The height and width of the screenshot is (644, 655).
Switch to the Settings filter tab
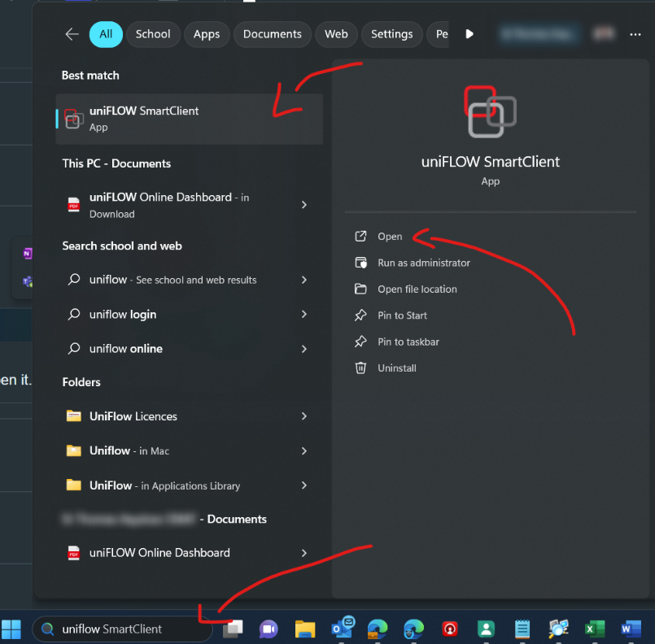click(x=392, y=34)
